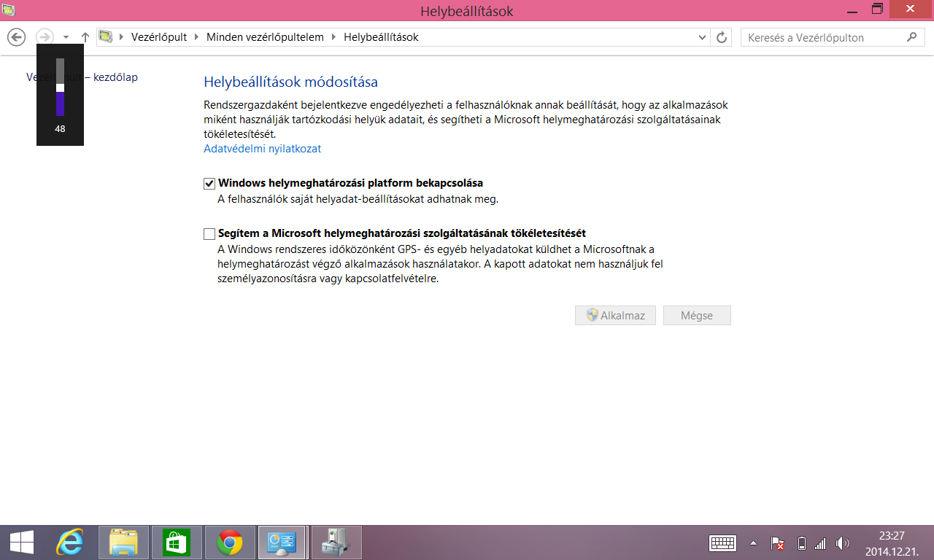This screenshot has height=560, width=934.
Task: Minimize the Helybeállítások window
Action: [851, 10]
